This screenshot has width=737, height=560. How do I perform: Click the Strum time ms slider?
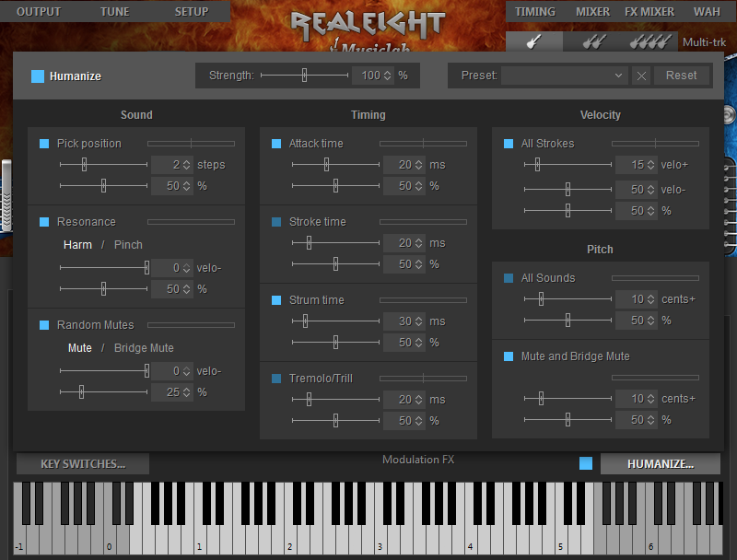point(335,321)
